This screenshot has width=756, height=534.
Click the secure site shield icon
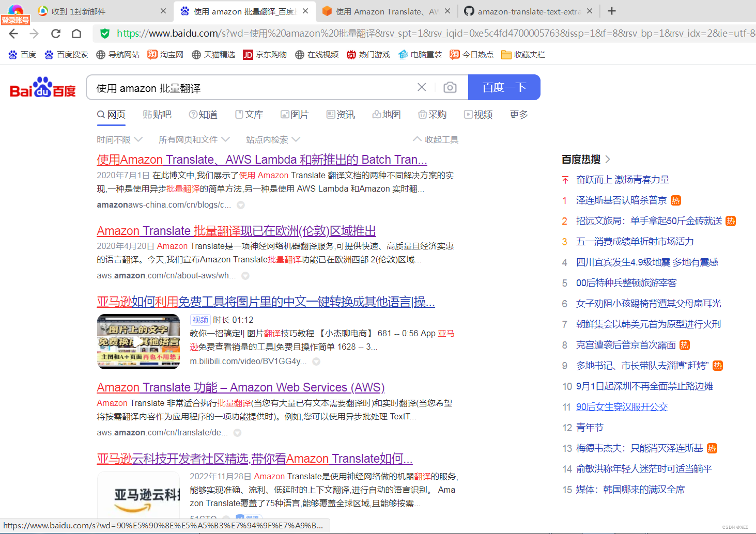click(105, 34)
